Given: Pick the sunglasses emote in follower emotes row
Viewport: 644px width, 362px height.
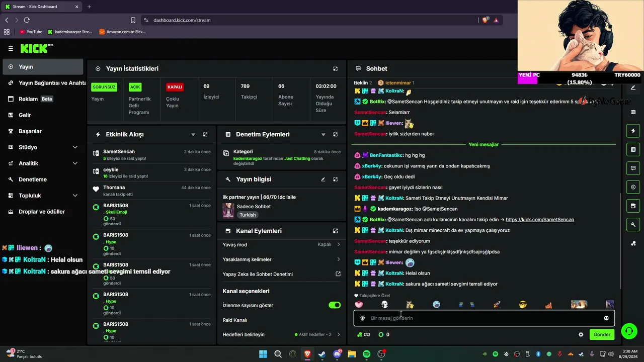Looking at the screenshot, I should point(523,305).
